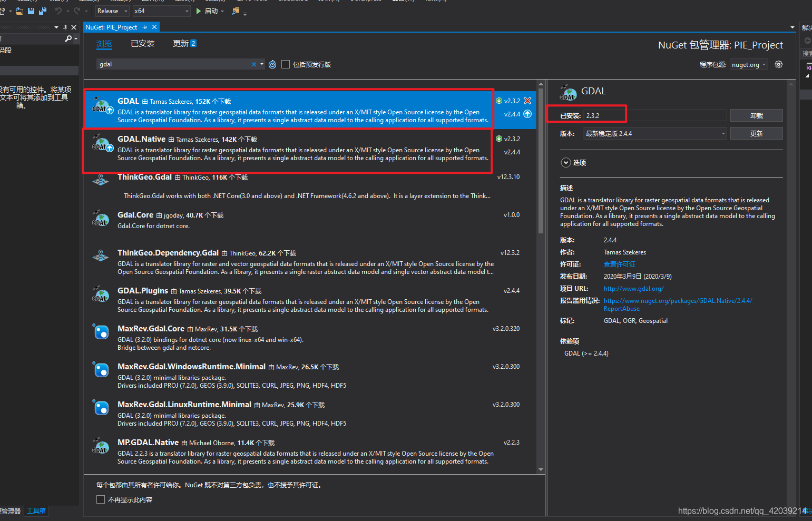Click the Open File toolbar icon
Screen dimensions: 812x521
19,11
